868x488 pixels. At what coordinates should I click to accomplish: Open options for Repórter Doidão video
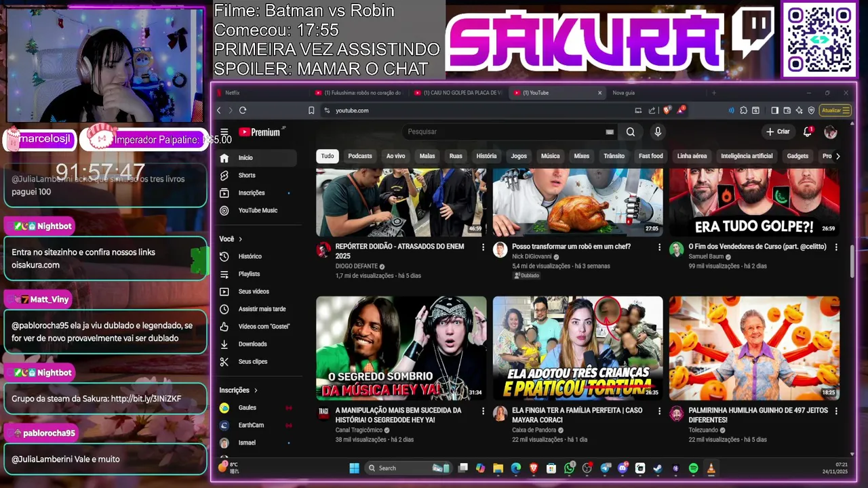tap(483, 247)
